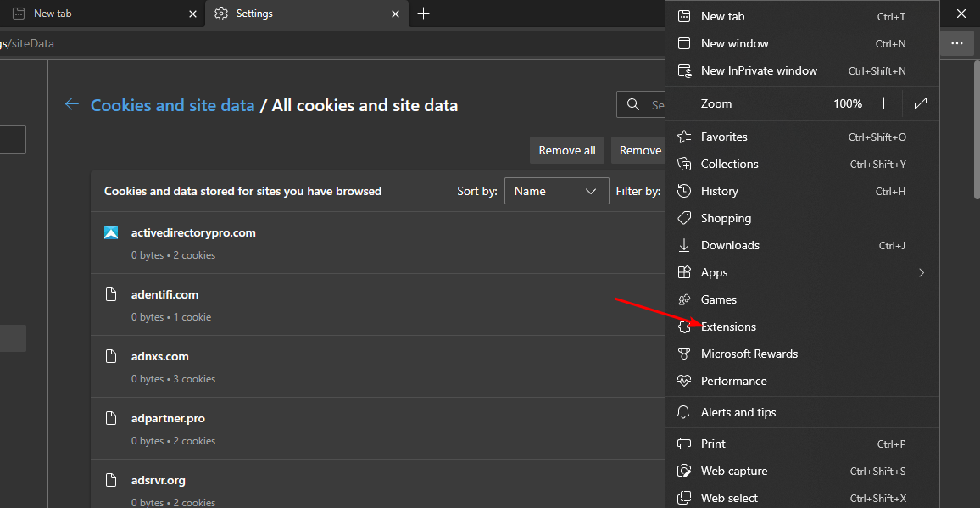Select History menu item
The image size is (980, 508).
tap(719, 191)
